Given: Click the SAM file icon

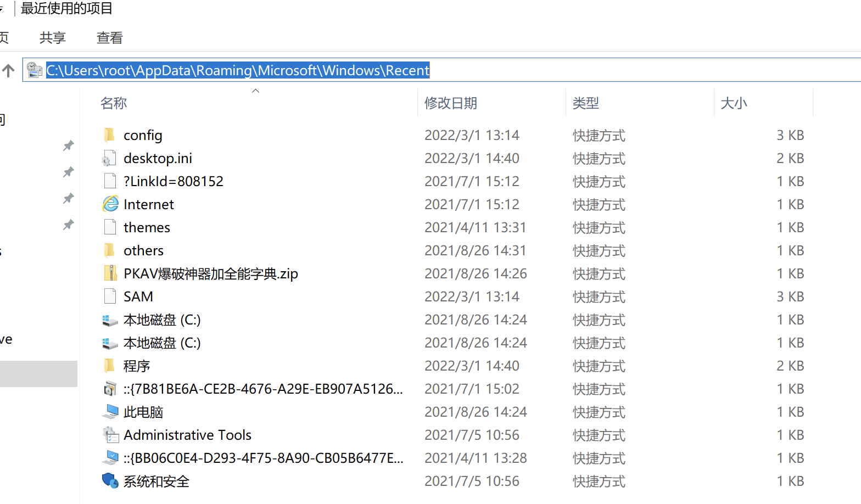Looking at the screenshot, I should coord(110,296).
